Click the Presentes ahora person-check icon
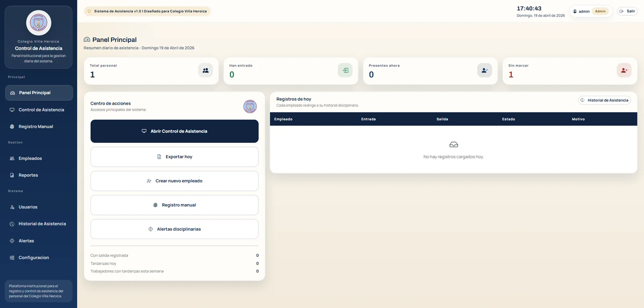This screenshot has height=308, width=644. point(485,70)
